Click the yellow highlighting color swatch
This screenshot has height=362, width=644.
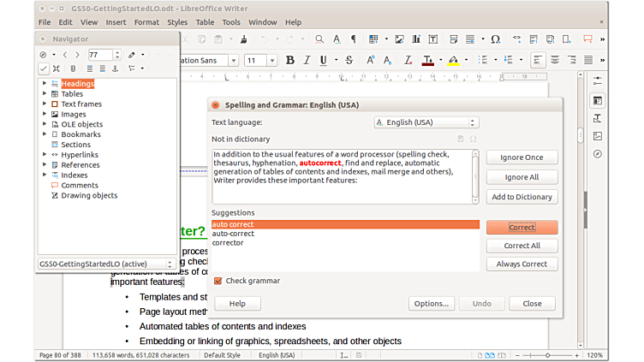453,60
